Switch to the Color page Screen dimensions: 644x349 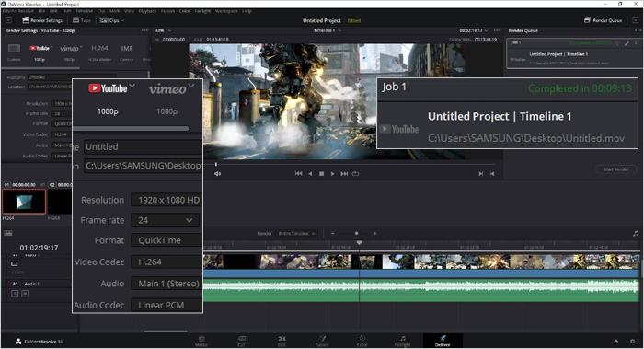pyautogui.click(x=362, y=341)
